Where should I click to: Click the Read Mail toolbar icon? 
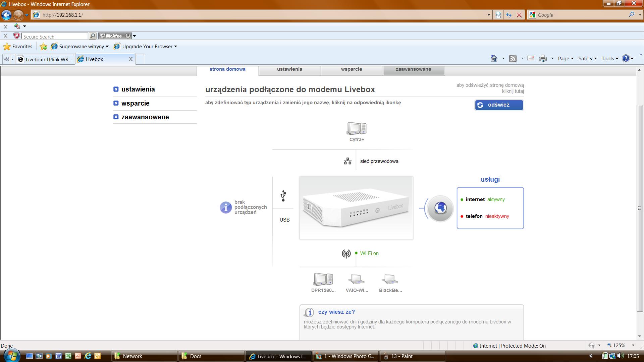click(531, 58)
